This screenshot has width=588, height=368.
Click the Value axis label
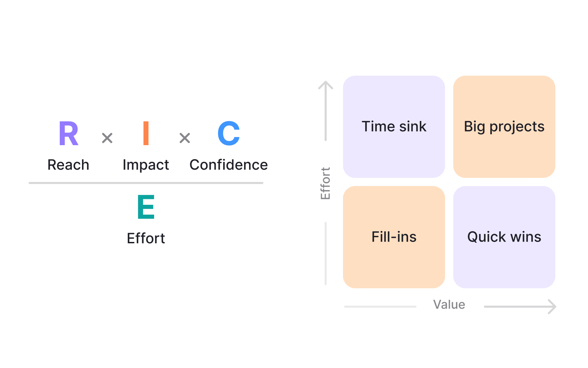click(x=449, y=305)
